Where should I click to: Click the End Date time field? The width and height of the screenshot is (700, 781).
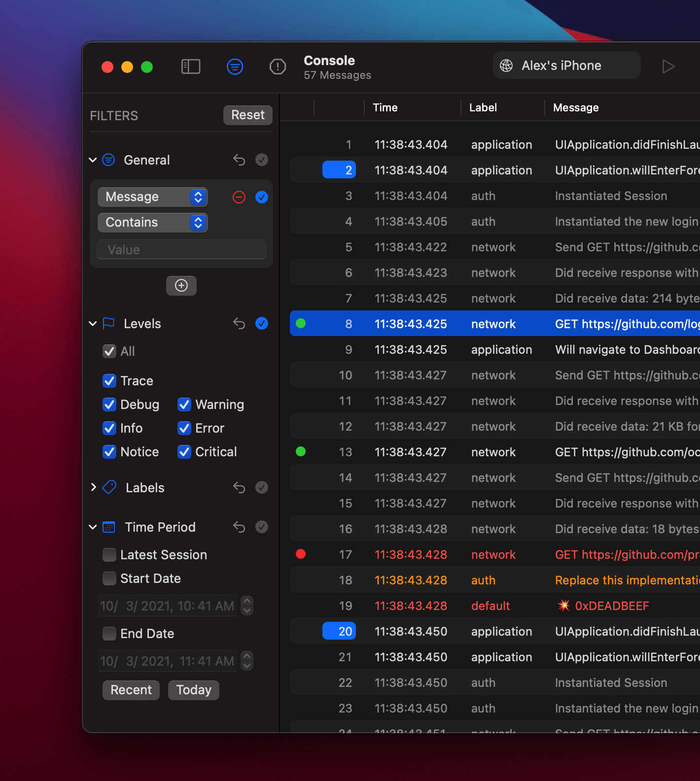point(168,661)
